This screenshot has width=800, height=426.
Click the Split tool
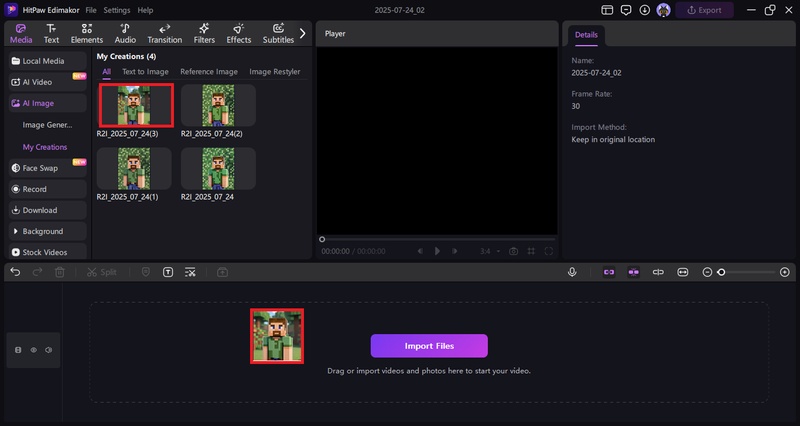click(x=102, y=272)
